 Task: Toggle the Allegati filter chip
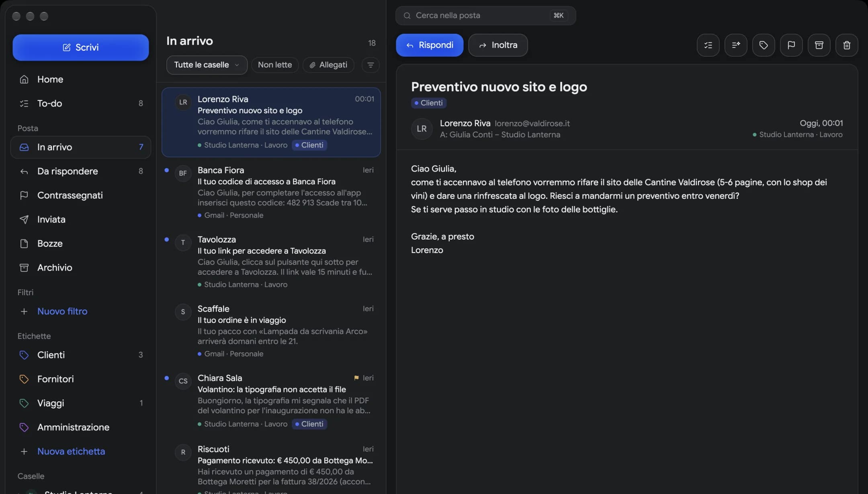click(x=328, y=65)
